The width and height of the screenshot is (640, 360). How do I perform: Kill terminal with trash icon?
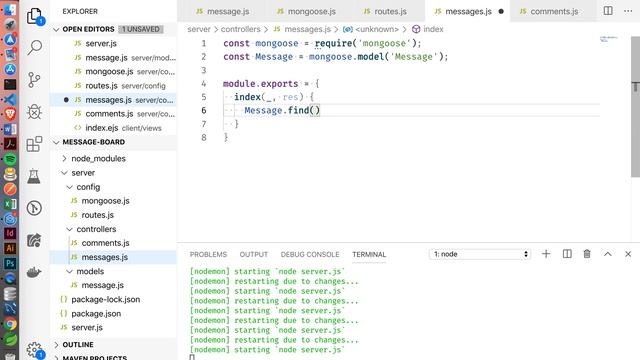(x=587, y=254)
